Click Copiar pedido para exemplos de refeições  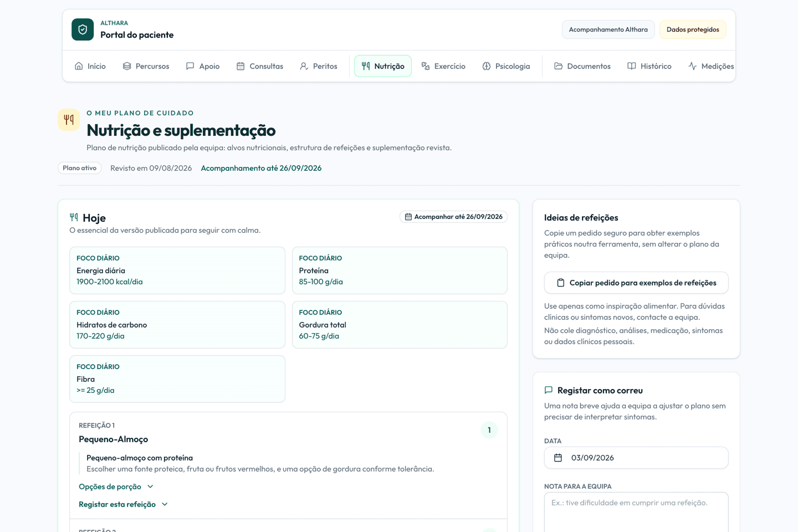(x=636, y=283)
